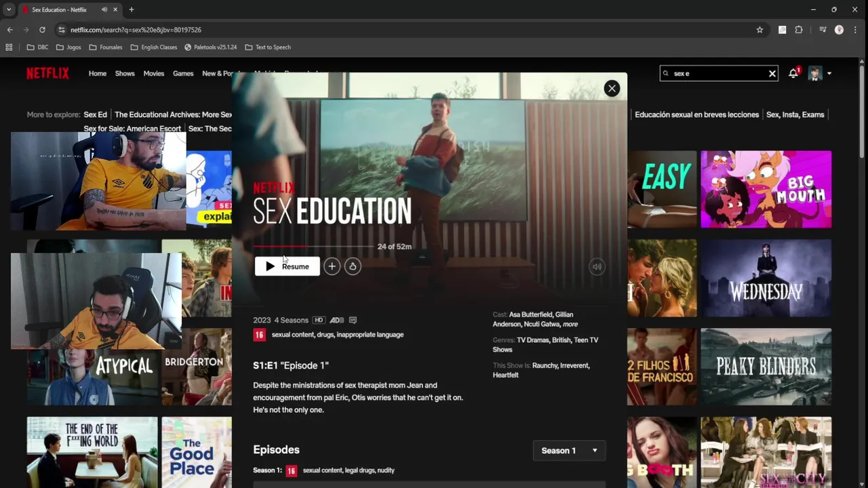Resume playing Sex Education
The image size is (868, 488).
pyautogui.click(x=288, y=266)
